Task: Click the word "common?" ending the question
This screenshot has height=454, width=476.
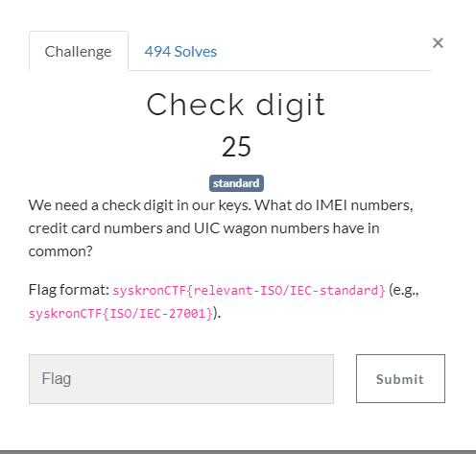Action: pos(60,251)
